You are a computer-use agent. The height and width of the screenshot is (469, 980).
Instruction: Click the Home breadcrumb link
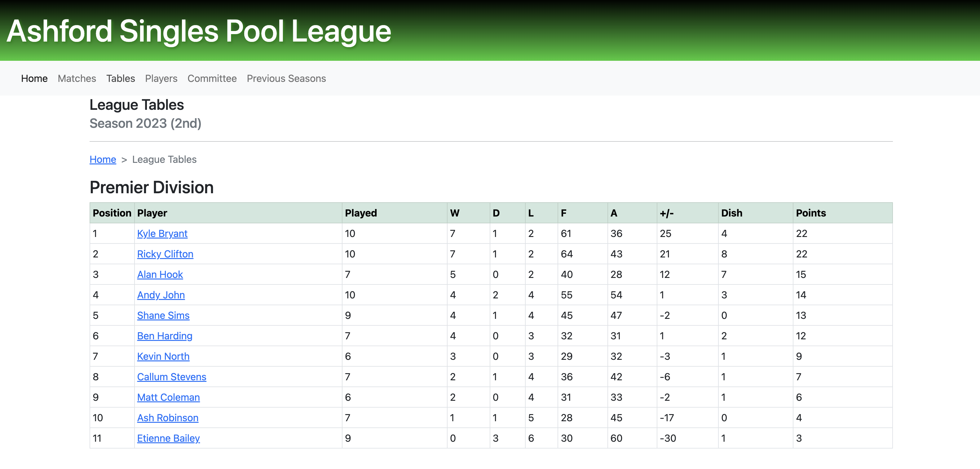pos(103,159)
